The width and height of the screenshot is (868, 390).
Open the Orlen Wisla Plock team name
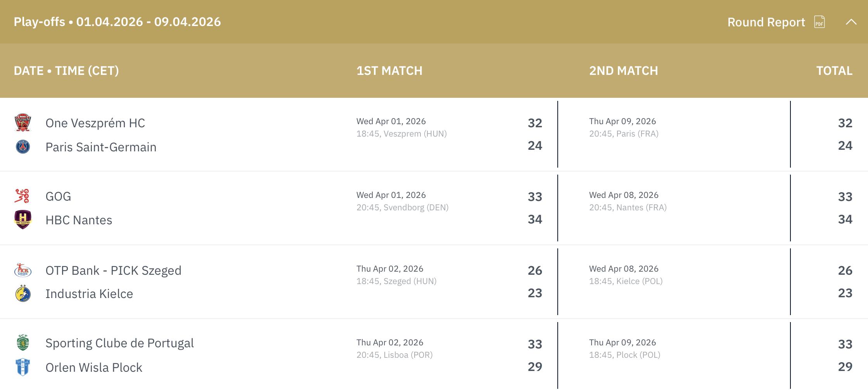tap(94, 367)
